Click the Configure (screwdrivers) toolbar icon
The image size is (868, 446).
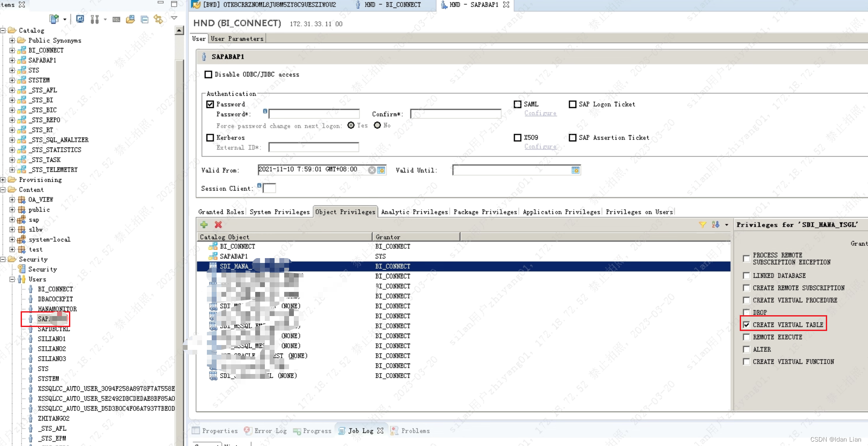point(94,19)
